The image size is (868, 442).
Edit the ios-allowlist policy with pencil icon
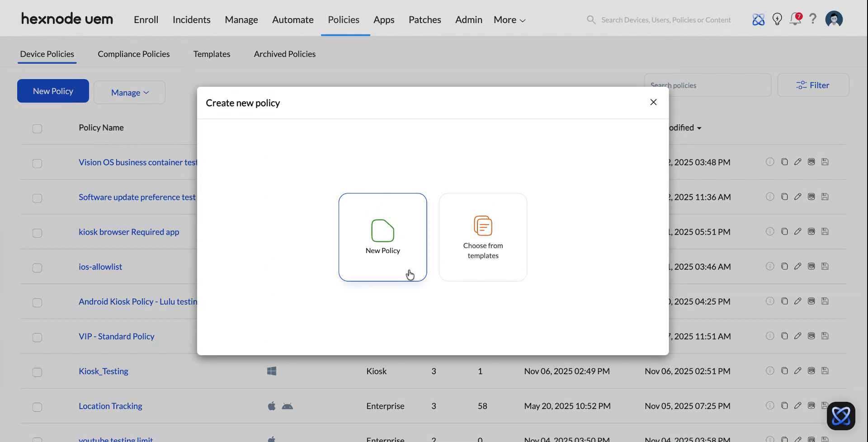[x=798, y=266]
